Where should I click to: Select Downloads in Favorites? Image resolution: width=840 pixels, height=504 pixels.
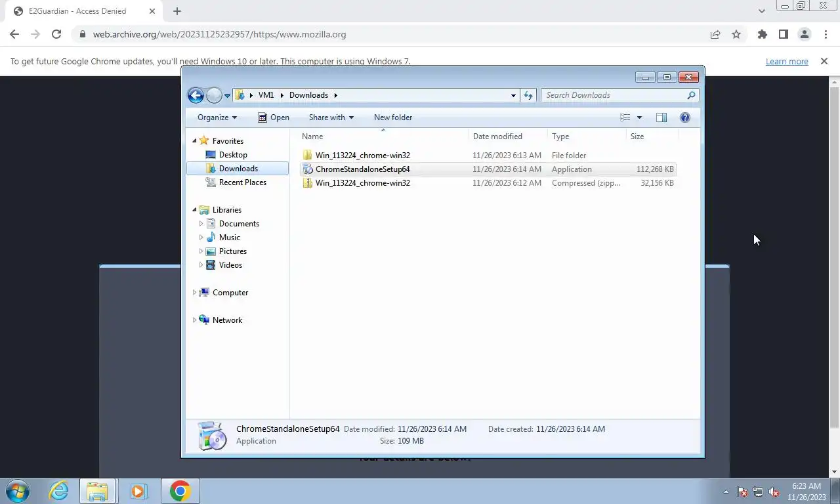(238, 169)
